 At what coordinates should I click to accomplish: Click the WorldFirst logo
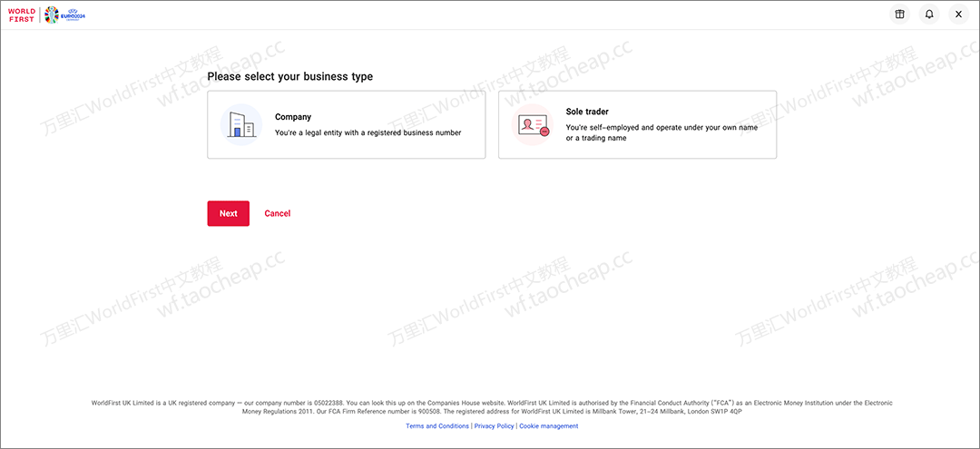point(21,15)
